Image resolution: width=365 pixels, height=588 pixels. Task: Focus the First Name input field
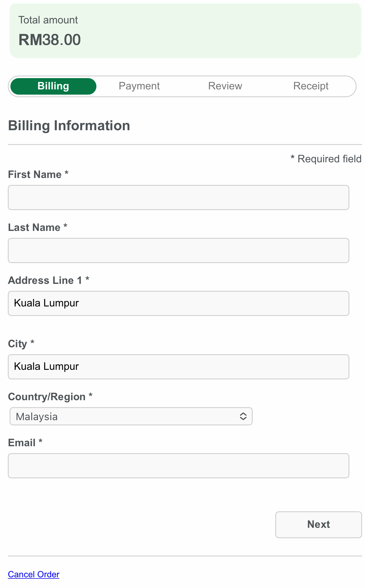pyautogui.click(x=178, y=198)
